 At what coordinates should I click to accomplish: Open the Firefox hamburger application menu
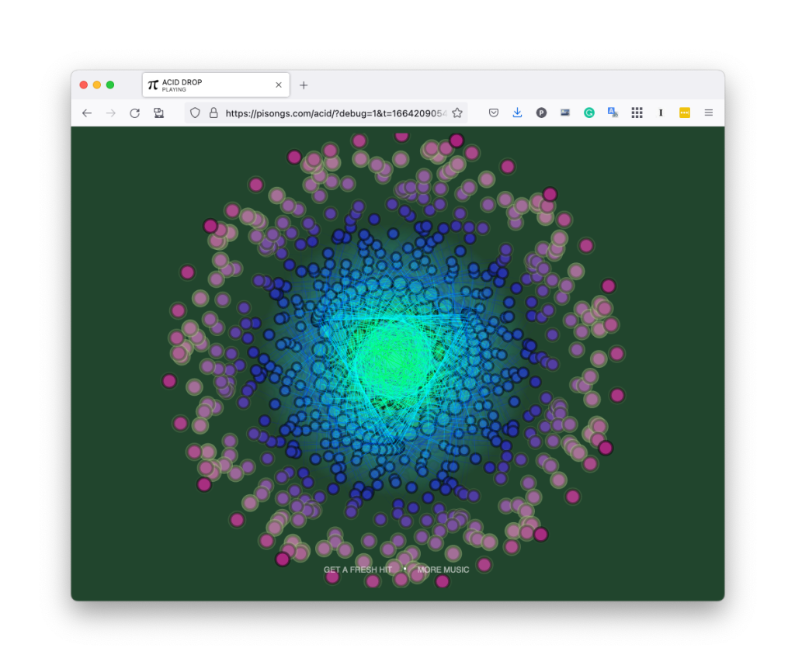pyautogui.click(x=708, y=113)
